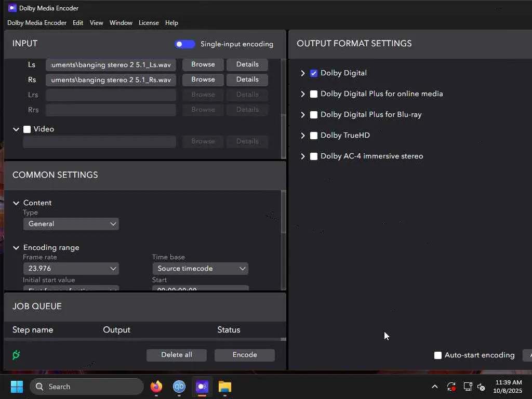Click the muted volume tray icon
Viewport: 532px width, 399px height.
tap(481, 387)
